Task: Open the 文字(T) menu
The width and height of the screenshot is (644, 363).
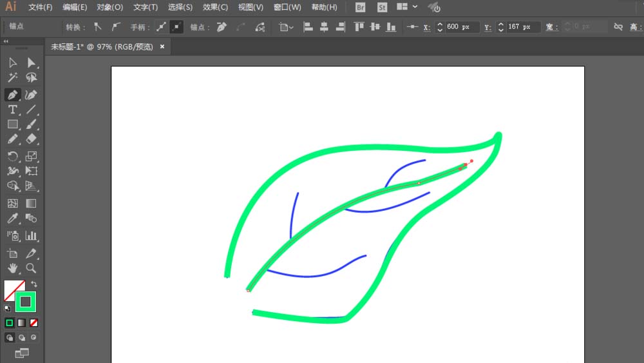Action: click(146, 7)
